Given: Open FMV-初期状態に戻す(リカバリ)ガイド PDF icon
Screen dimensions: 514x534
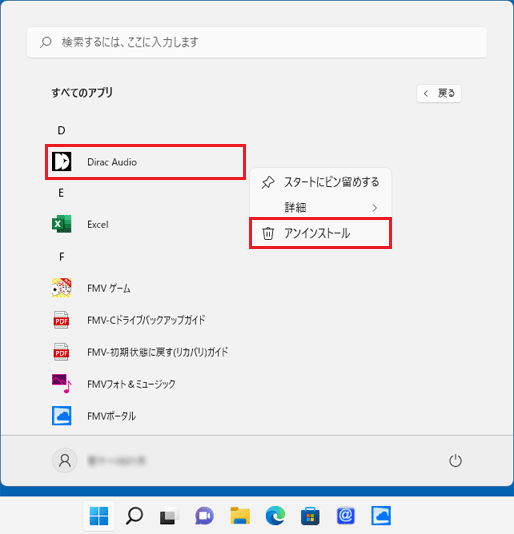Looking at the screenshot, I should tap(61, 352).
